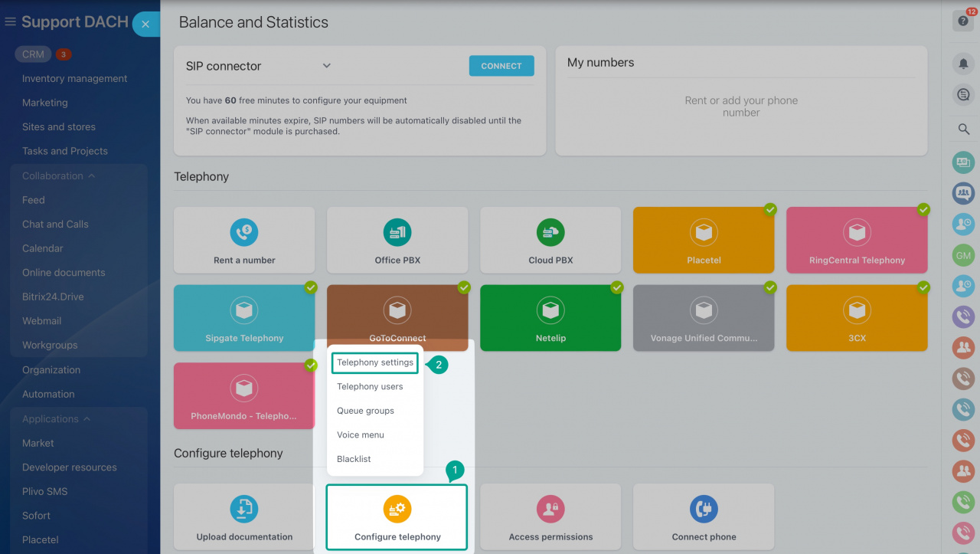This screenshot has height=554, width=980.
Task: Click the Configure telephony gear icon
Action: [397, 507]
